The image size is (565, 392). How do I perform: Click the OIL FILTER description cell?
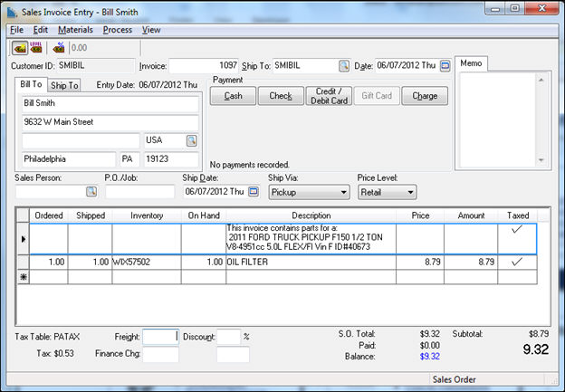311,262
